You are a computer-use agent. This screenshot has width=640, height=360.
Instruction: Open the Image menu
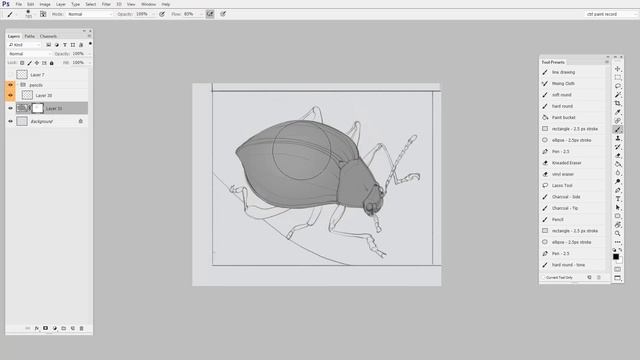[x=45, y=4]
